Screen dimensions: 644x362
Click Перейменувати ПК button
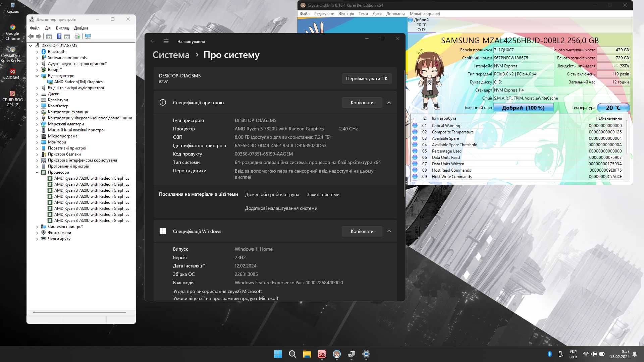pos(367,78)
